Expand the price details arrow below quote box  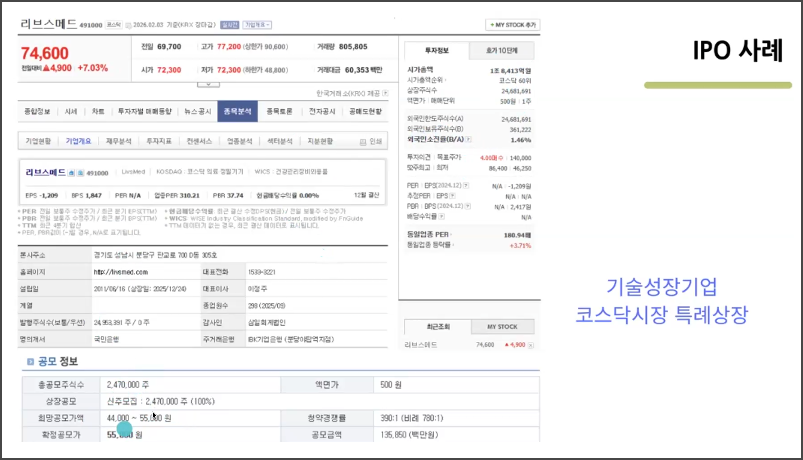(x=208, y=85)
